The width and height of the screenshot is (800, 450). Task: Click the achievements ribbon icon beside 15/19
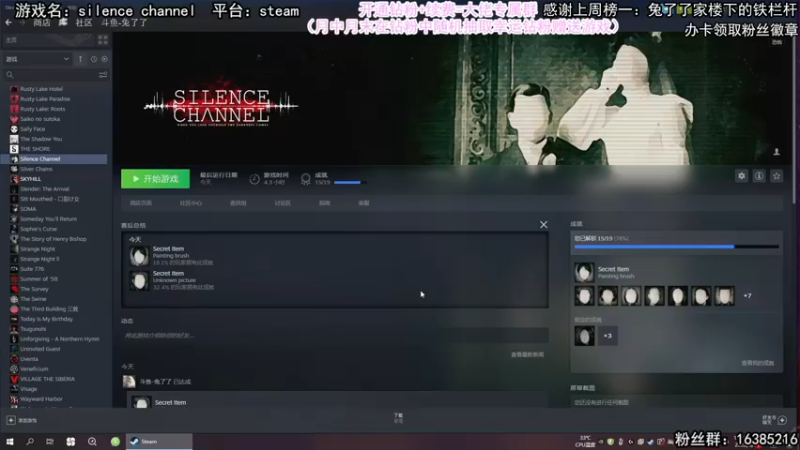[x=305, y=179]
